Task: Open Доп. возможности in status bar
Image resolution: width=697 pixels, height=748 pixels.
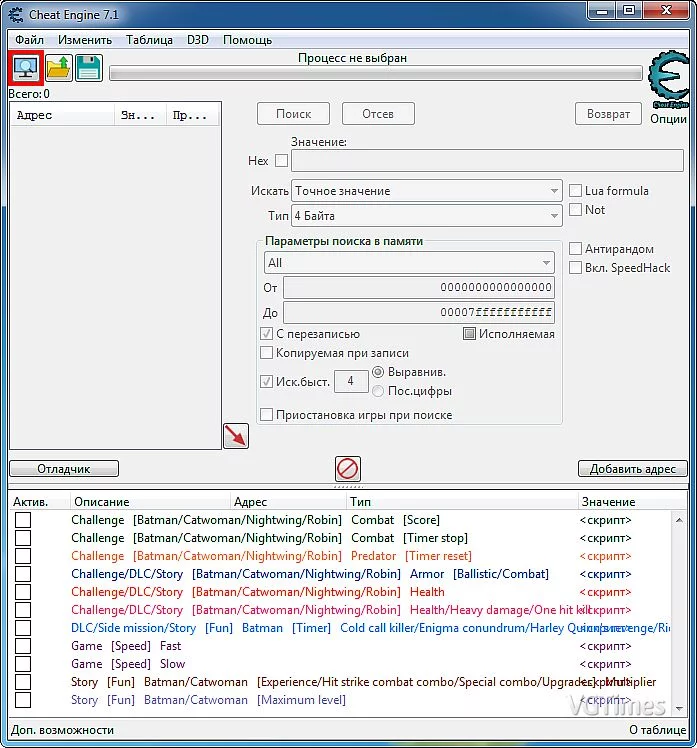Action: 62,730
